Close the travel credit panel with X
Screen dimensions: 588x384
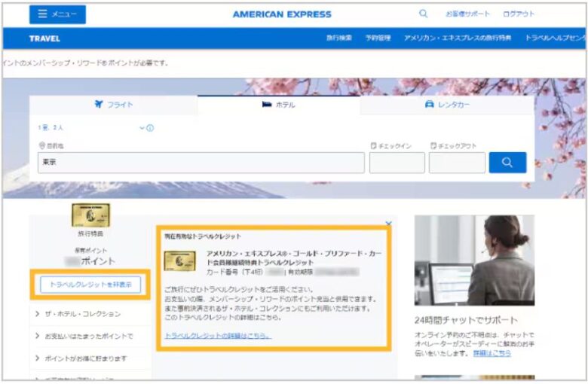388,224
